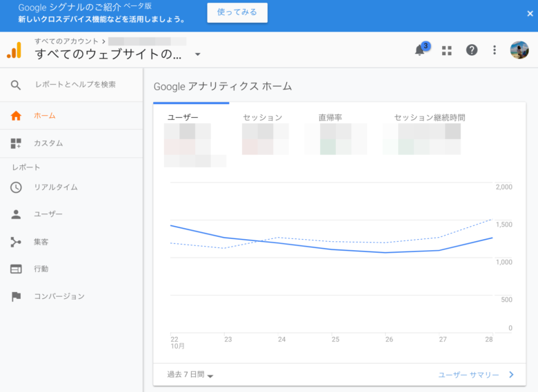Select the セッション継続時間 metric tab
The width and height of the screenshot is (538, 392).
[430, 118]
